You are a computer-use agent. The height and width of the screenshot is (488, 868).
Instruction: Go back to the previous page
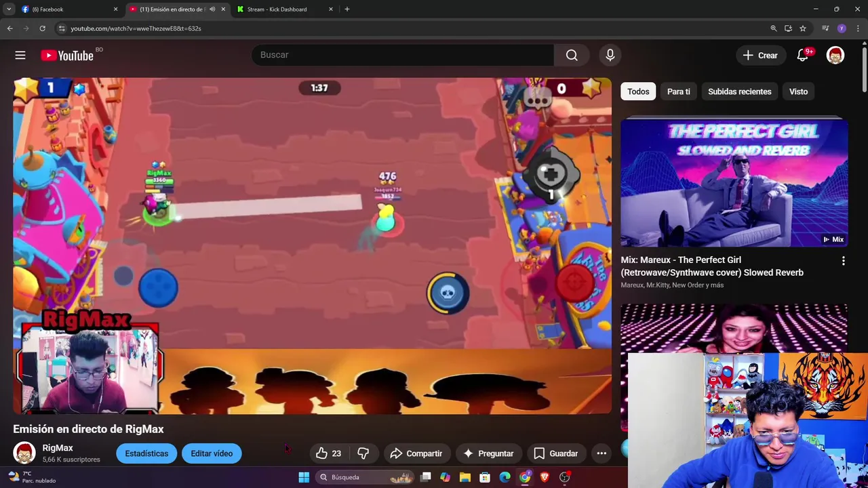(9, 28)
